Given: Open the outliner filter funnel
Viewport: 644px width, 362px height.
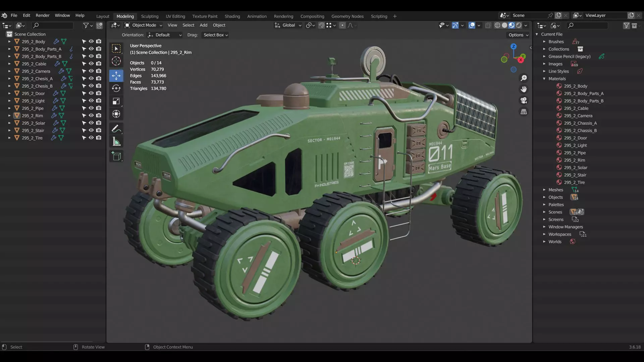Looking at the screenshot, I should coord(86,25).
